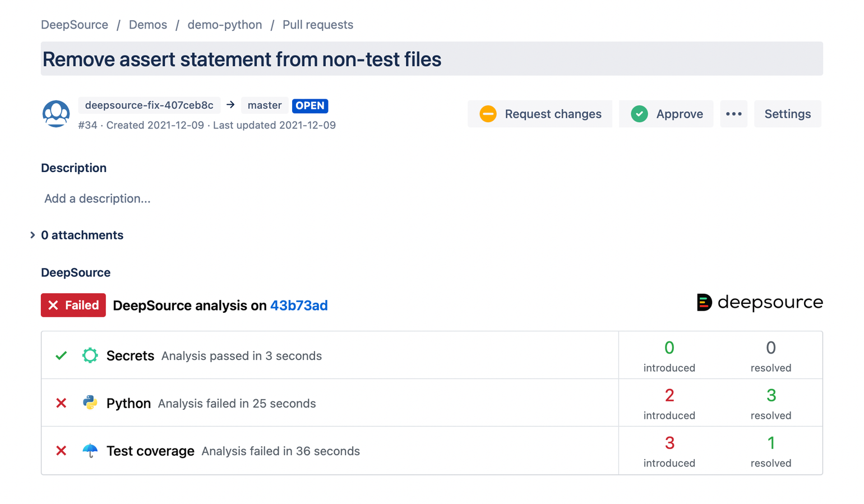Click Python resolved count 3
This screenshot has height=504, width=864.
771,395
